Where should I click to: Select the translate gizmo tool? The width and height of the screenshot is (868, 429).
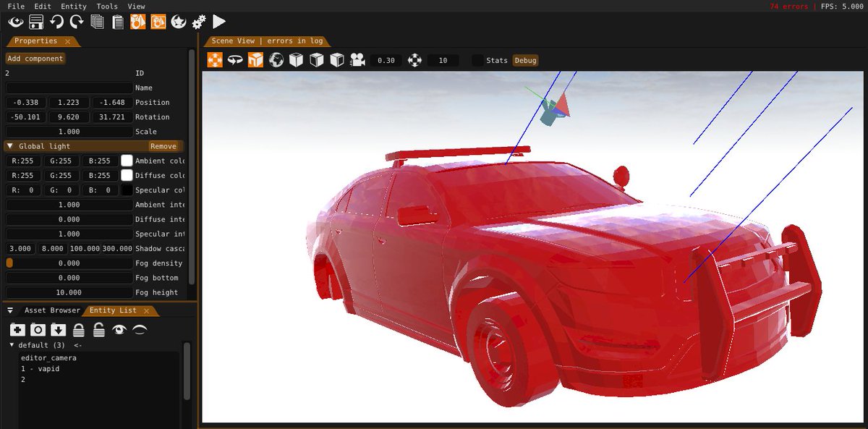coord(215,60)
